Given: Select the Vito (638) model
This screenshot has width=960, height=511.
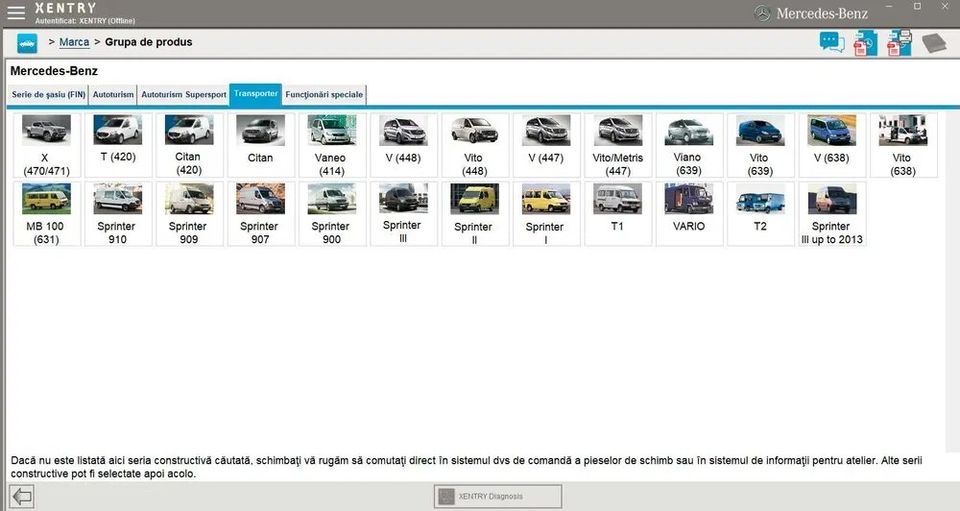Looking at the screenshot, I should tap(904, 145).
